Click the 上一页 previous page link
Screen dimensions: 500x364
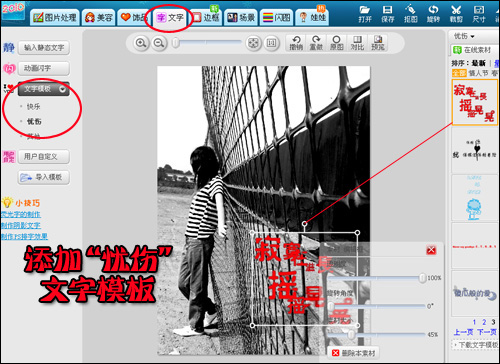coord(463,332)
